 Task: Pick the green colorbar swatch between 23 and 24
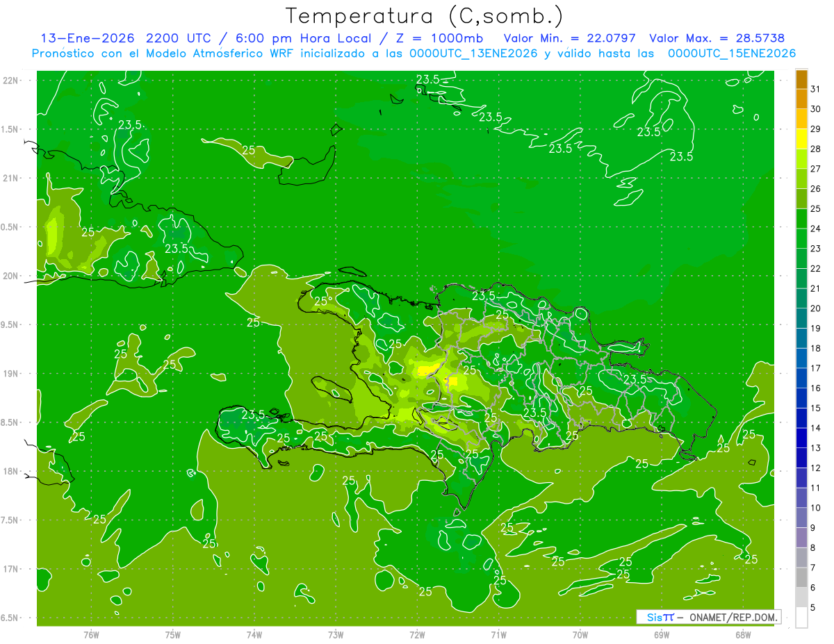(x=801, y=239)
